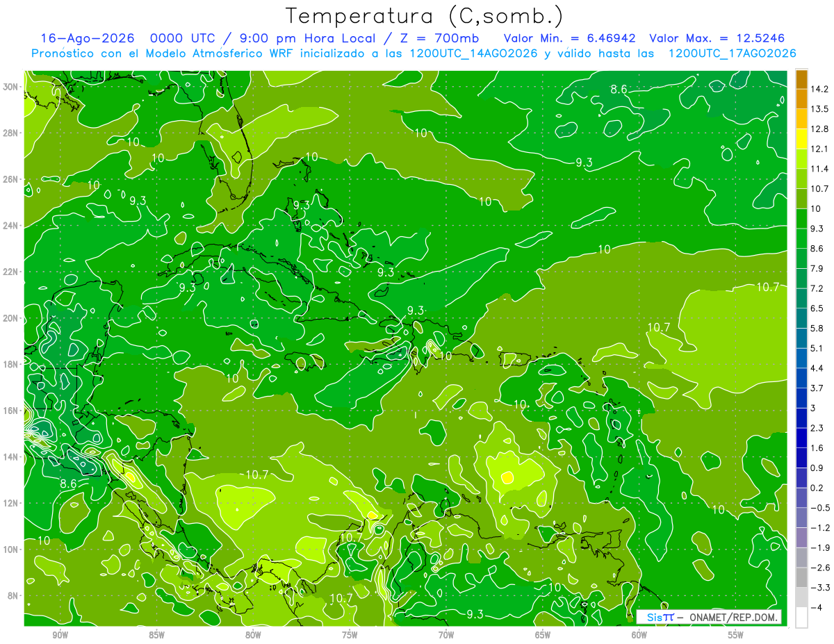This screenshot has width=834, height=644.
Task: Click the "28N" latitude axis label
Action: tap(12, 133)
